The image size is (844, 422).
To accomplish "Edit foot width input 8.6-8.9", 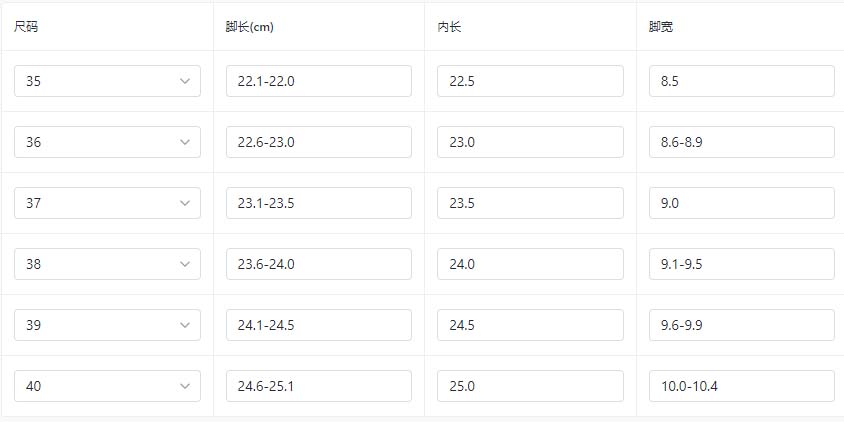I will pos(741,142).
